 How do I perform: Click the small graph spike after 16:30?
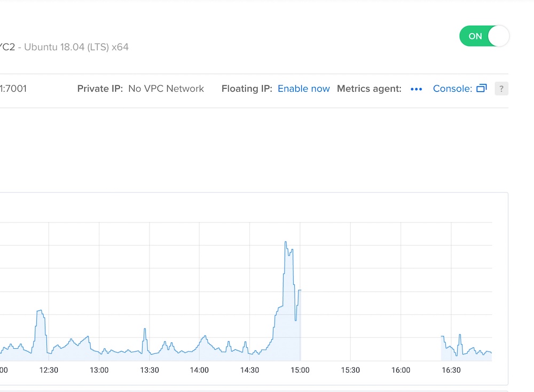[460, 335]
